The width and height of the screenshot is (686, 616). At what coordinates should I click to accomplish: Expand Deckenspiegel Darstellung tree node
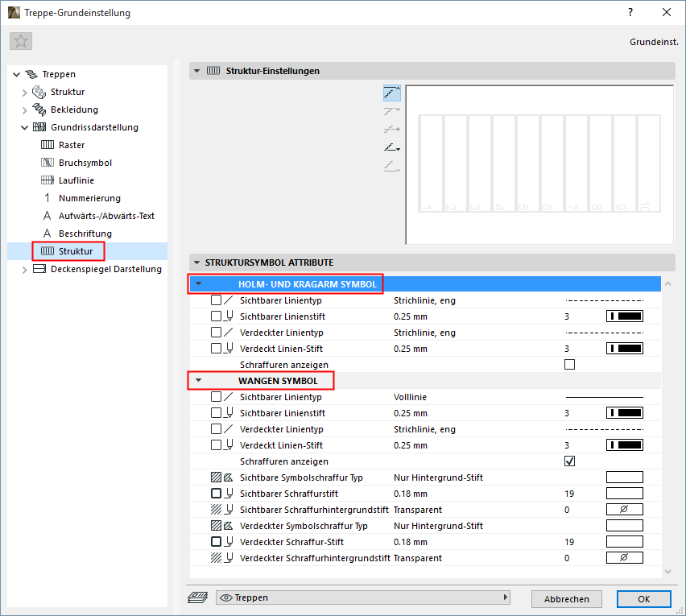(x=24, y=270)
